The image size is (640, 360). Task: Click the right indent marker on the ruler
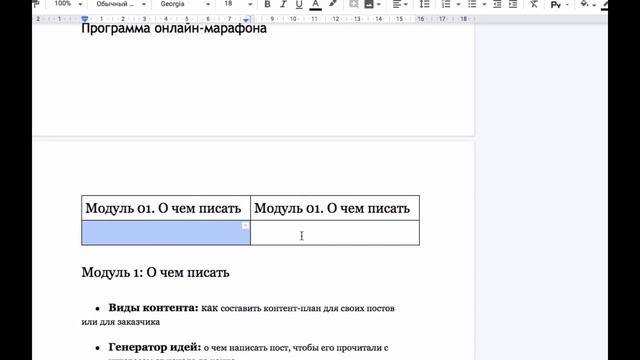click(x=246, y=20)
